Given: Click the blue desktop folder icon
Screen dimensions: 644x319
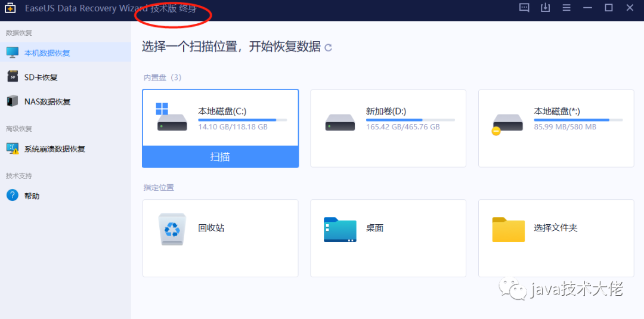Looking at the screenshot, I should tap(340, 230).
